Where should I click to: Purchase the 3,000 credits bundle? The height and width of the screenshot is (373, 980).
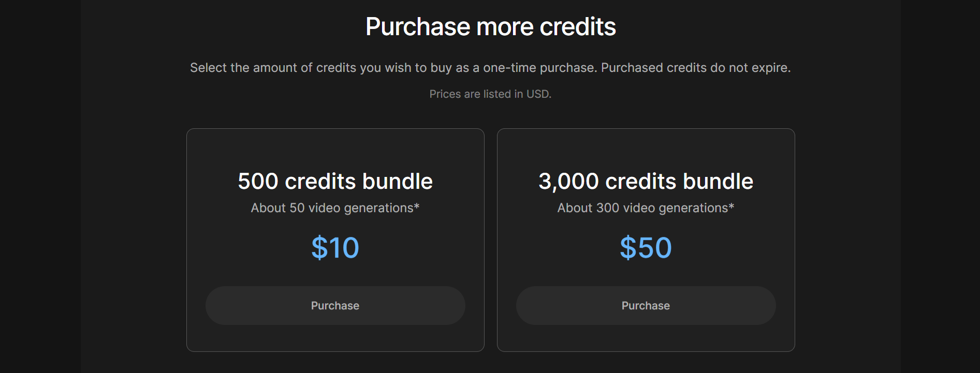(646, 306)
